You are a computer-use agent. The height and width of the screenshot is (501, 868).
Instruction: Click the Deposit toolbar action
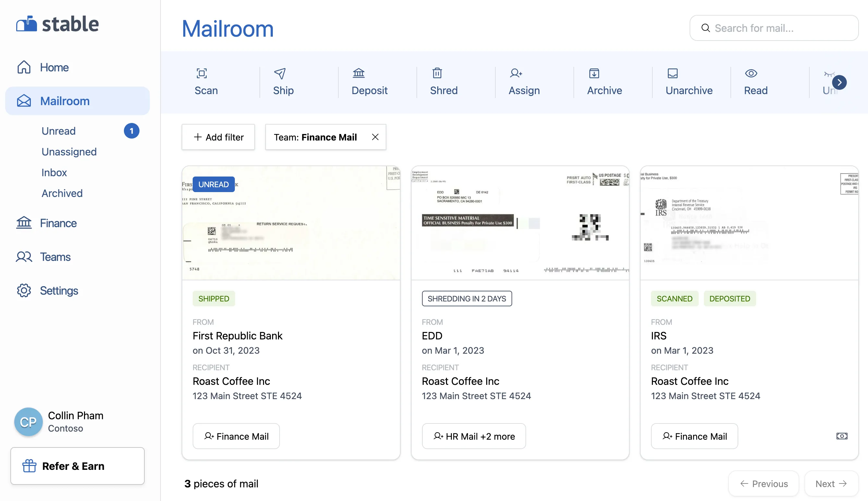point(369,82)
